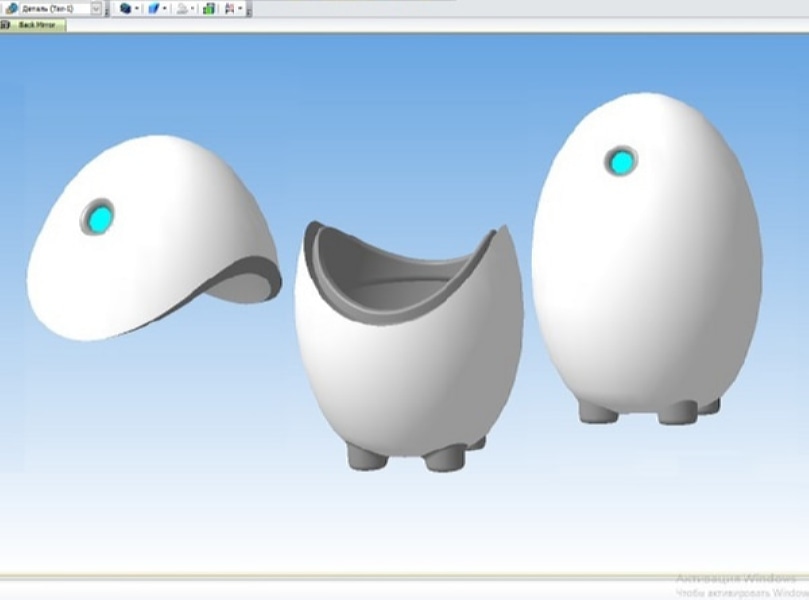
Task: Click the red-blue section view icon
Action: pos(230,8)
